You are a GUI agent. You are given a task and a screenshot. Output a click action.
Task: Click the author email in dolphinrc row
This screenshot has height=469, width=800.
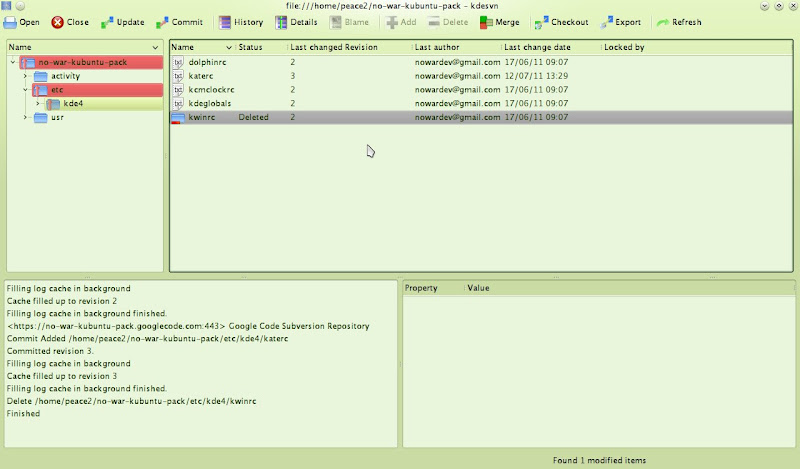point(457,62)
